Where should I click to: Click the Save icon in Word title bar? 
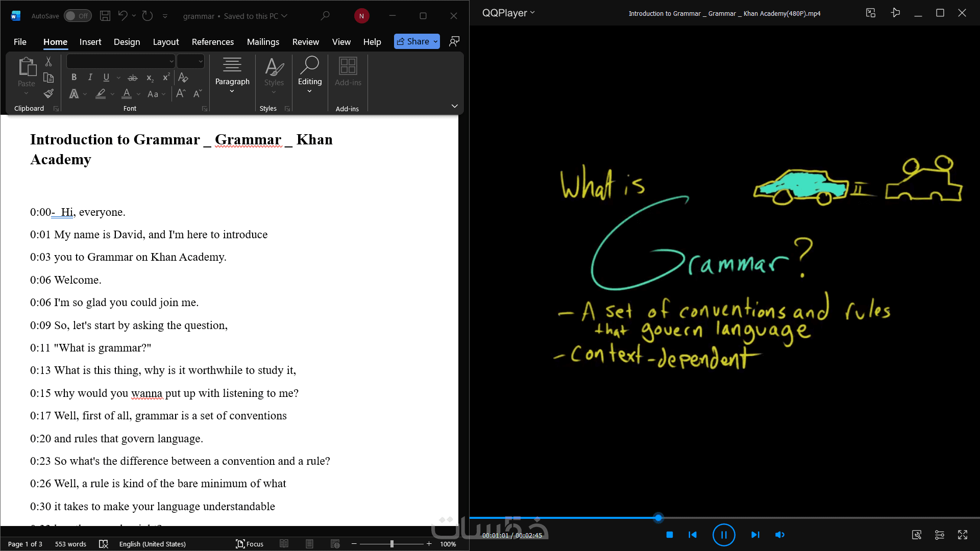click(105, 16)
